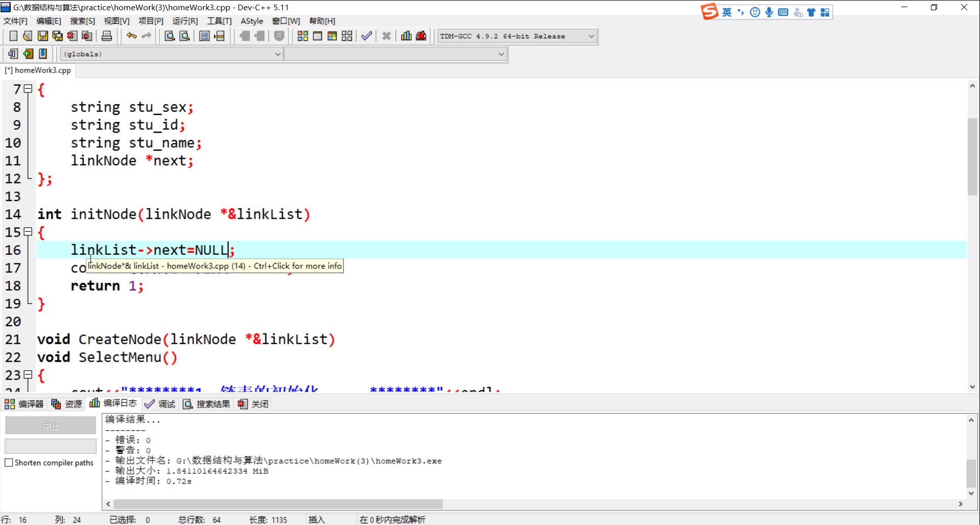Open the 窗口[W] menu
Screen dimensions: 980x525
pyautogui.click(x=286, y=21)
